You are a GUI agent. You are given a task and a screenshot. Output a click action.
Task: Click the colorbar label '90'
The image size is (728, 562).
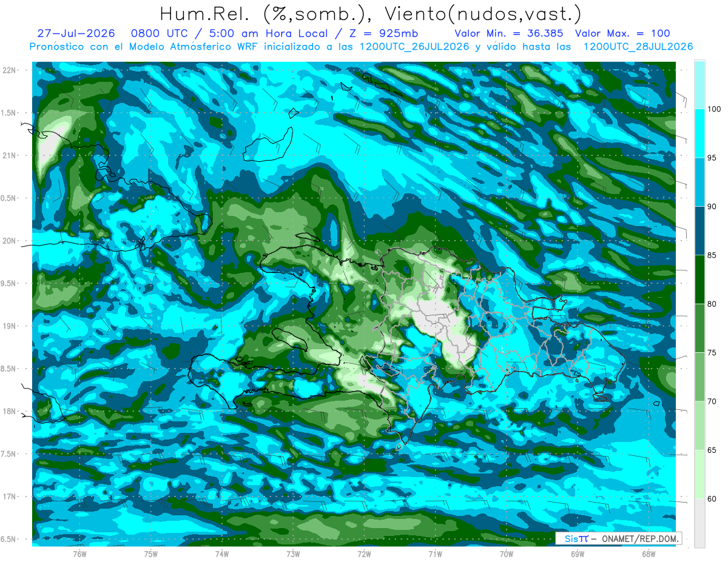(712, 207)
